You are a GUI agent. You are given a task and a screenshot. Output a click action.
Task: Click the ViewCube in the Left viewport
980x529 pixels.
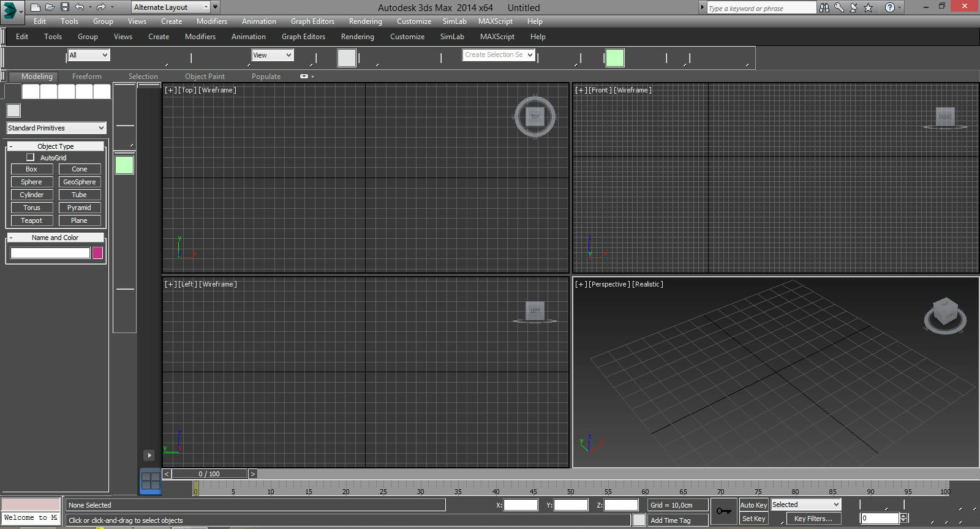click(x=535, y=311)
